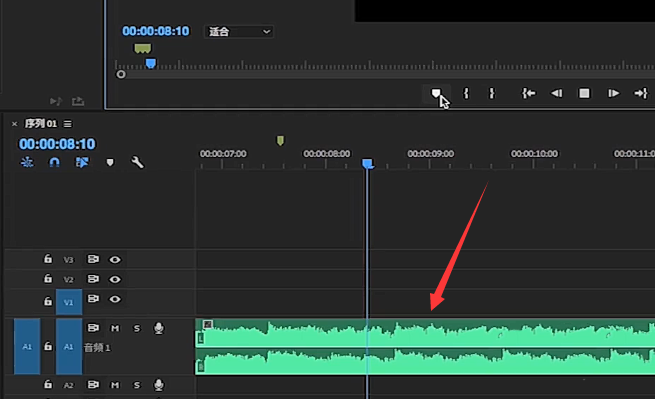655x399 pixels.
Task: Click the program monitor timecode 00:00:08:10
Action: click(155, 31)
